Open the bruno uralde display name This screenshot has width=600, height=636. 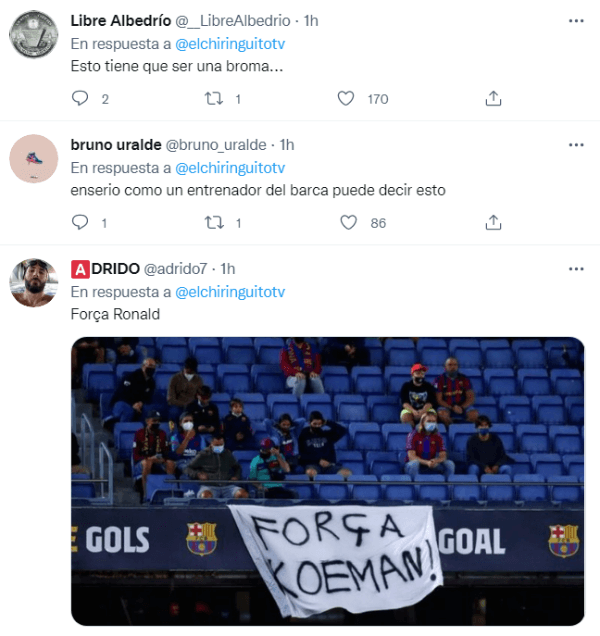click(116, 145)
